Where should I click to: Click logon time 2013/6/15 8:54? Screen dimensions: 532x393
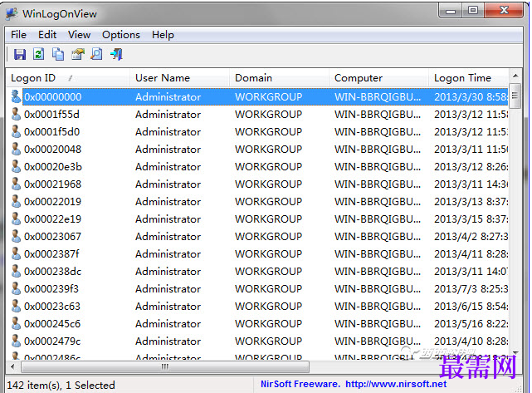pyautogui.click(x=471, y=307)
